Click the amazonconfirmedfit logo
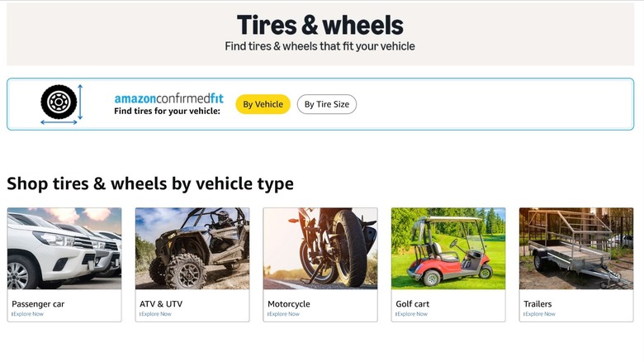This screenshot has height=362, width=644. (168, 98)
